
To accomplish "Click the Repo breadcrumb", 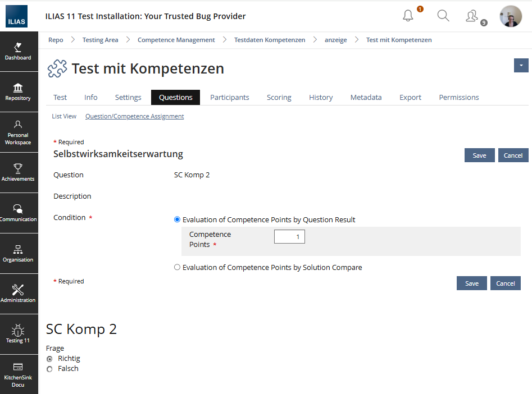I will tap(56, 40).
